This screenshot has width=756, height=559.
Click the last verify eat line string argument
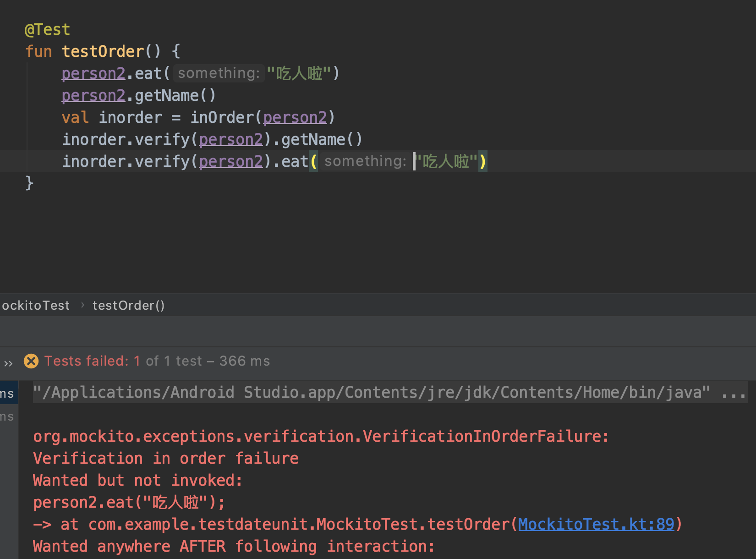(x=446, y=161)
